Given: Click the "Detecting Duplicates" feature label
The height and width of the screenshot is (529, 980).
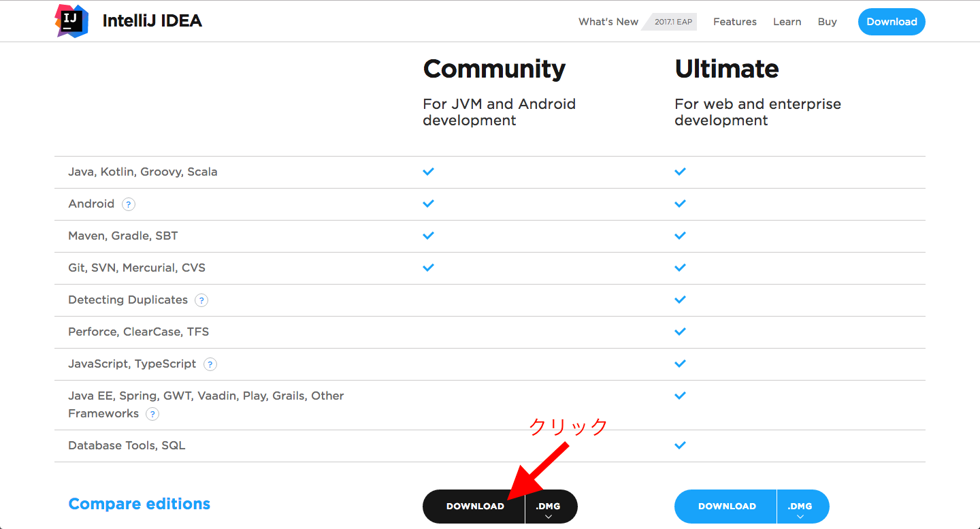Looking at the screenshot, I should click(x=128, y=300).
